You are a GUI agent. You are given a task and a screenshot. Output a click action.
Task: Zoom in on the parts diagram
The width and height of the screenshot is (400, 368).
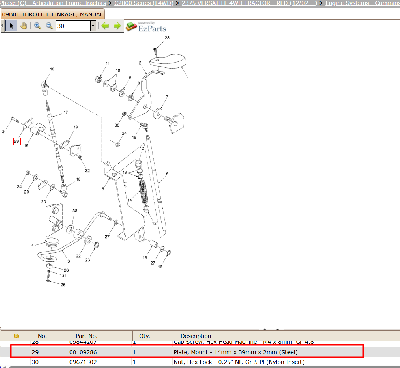[37, 26]
